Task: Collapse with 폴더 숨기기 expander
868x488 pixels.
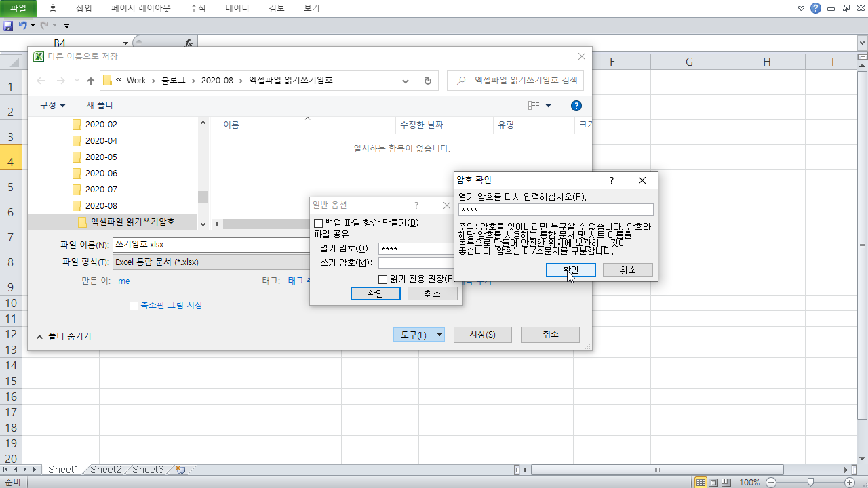Action: [x=64, y=336]
